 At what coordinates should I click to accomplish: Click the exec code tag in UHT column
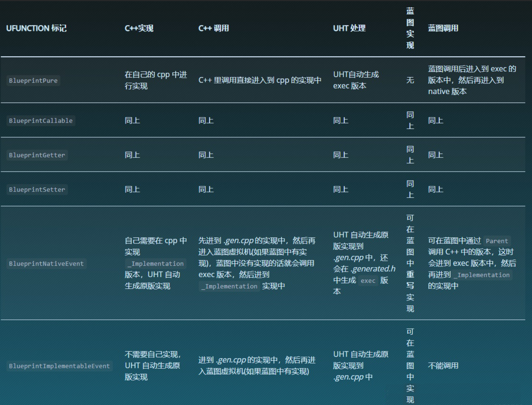pyautogui.click(x=368, y=281)
